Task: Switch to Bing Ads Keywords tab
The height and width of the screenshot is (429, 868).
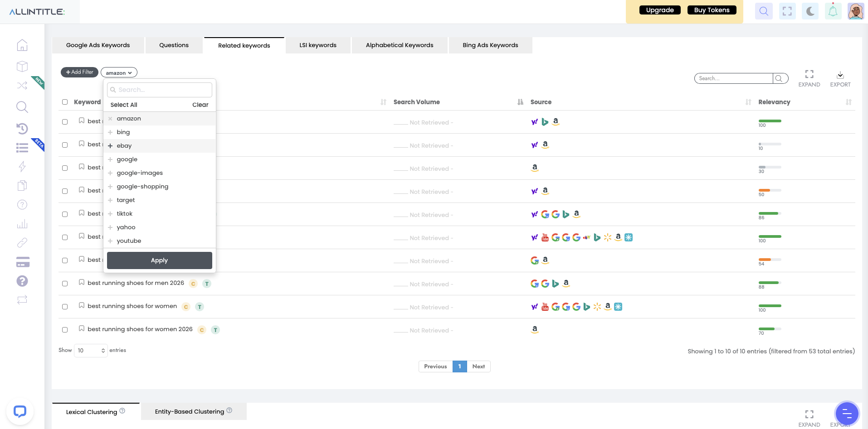Action: point(490,45)
